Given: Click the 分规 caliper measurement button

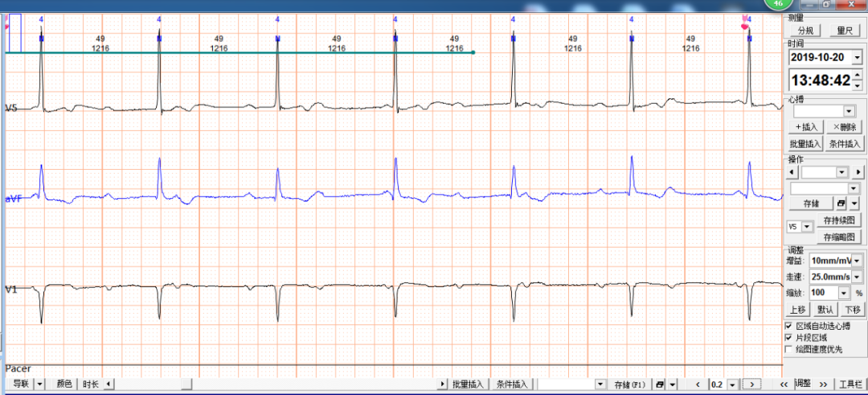Looking at the screenshot, I should pyautogui.click(x=805, y=31).
